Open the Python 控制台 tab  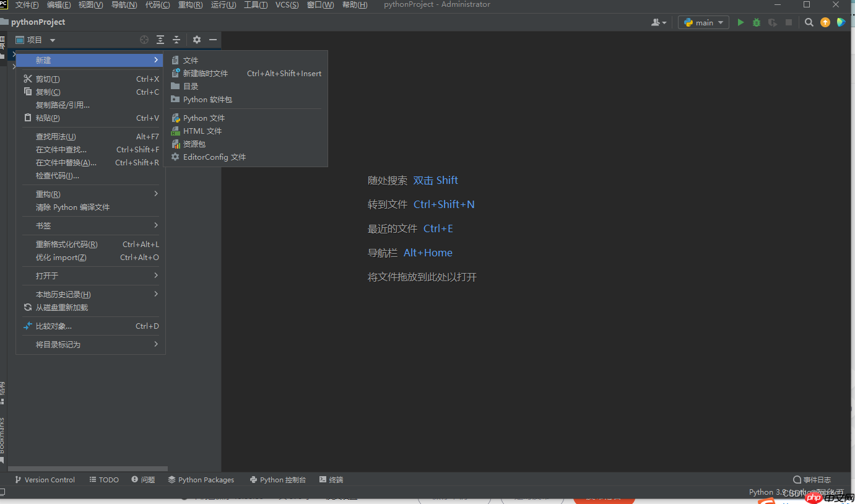click(x=278, y=479)
